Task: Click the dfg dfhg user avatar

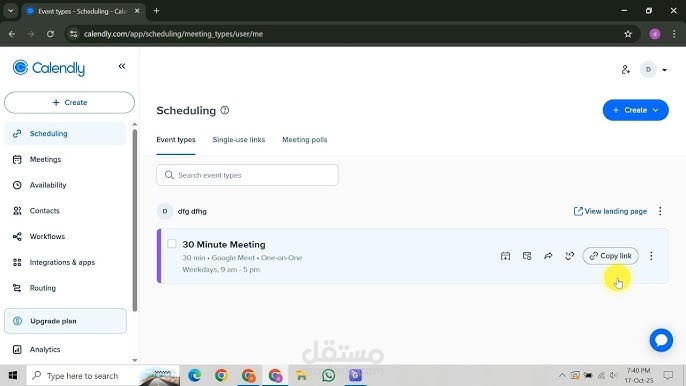Action: pyautogui.click(x=165, y=211)
